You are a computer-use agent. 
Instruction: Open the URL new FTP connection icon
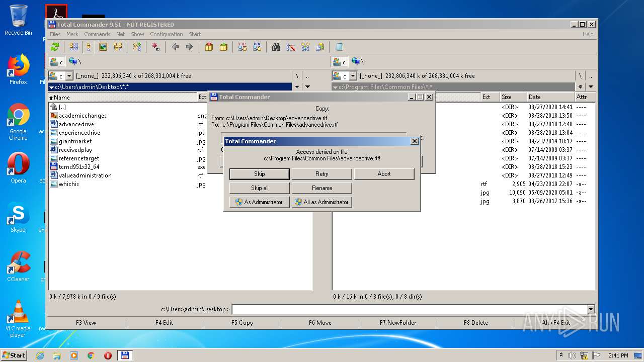[x=257, y=47]
